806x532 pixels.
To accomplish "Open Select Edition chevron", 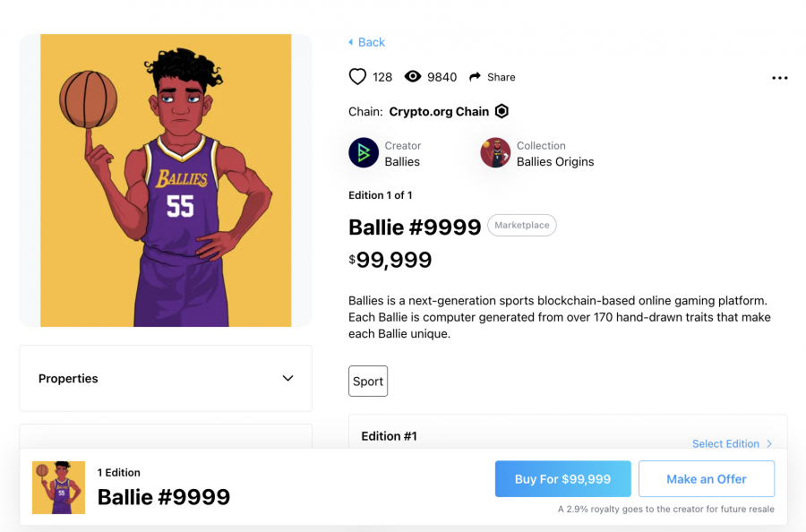I will click(x=769, y=443).
